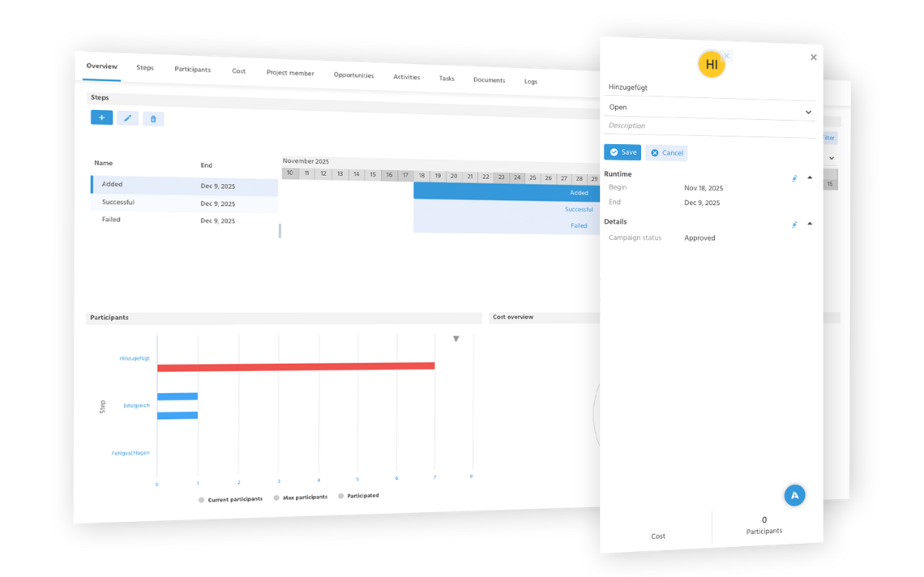Open the Participants chart filter funnel icon
924x577 pixels.
point(456,339)
